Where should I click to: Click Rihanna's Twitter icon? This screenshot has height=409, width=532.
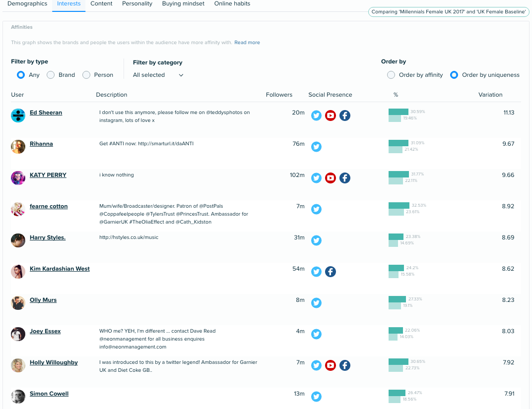pyautogui.click(x=316, y=147)
